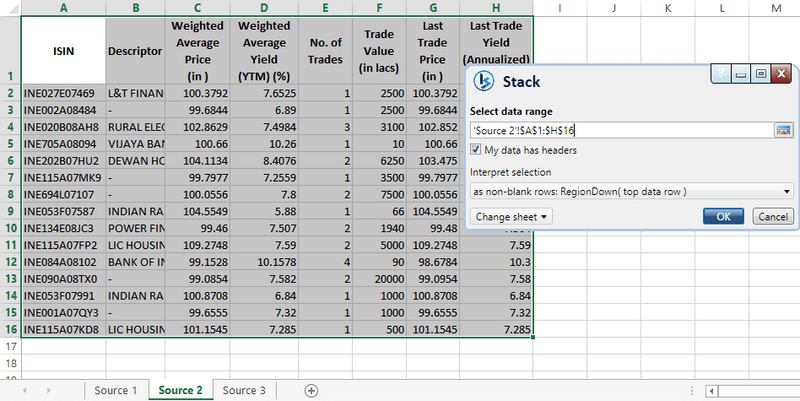This screenshot has height=401, width=800.
Task: Click cell INE115A07KD8
Action: 64,329
